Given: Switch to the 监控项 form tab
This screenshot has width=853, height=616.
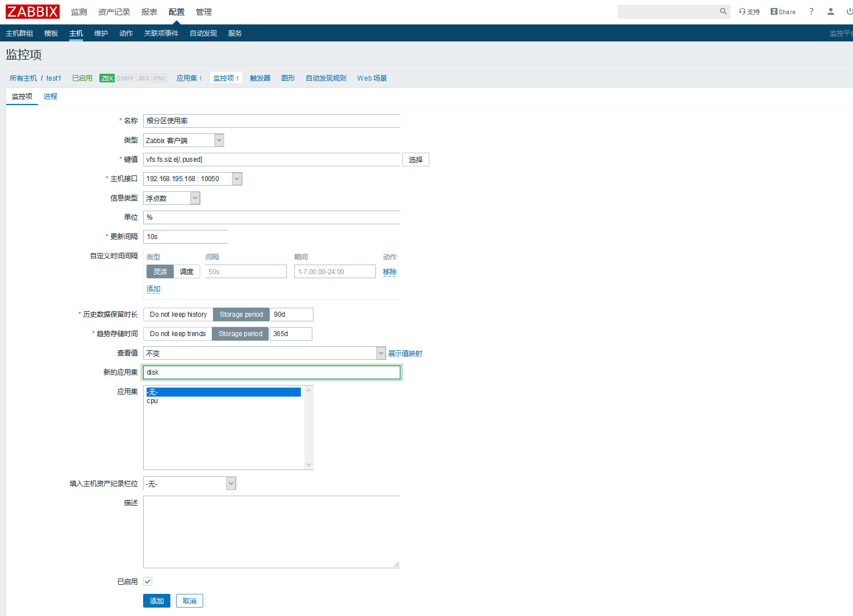Looking at the screenshot, I should 22,97.
